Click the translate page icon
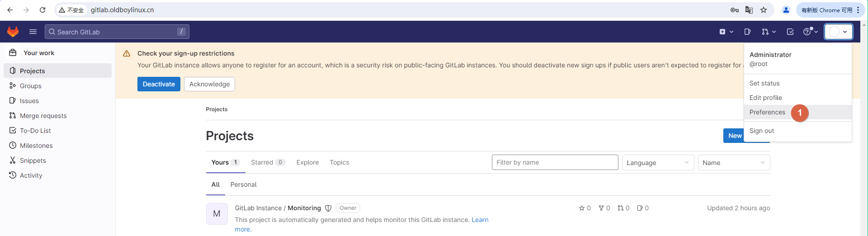This screenshot has height=236, width=868. [749, 10]
